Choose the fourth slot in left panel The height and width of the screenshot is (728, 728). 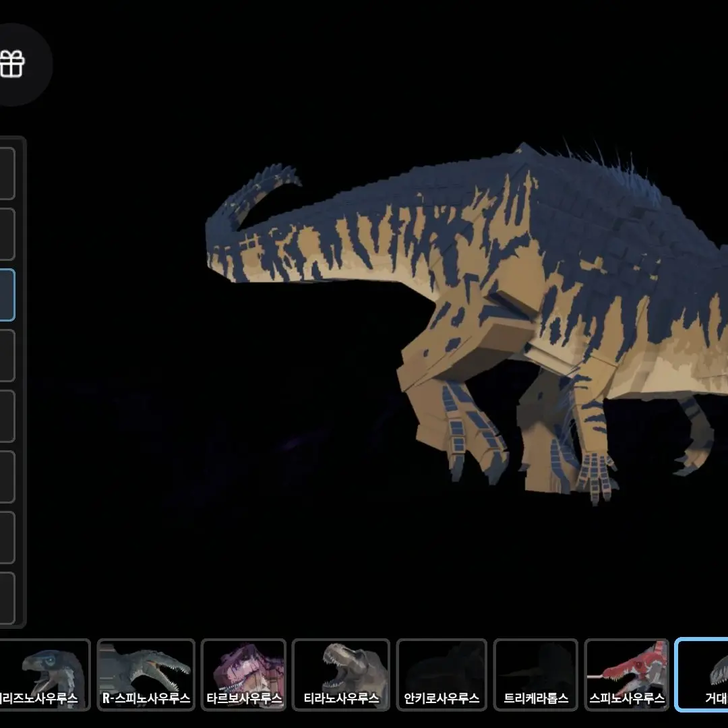(7, 355)
